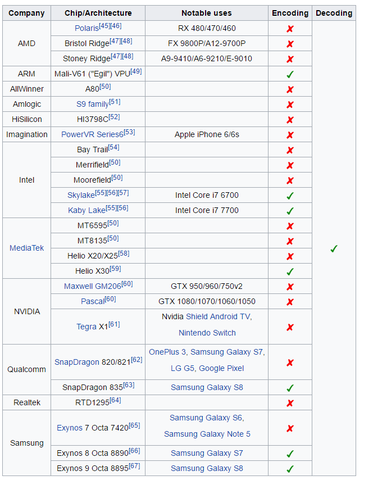
Task: Open Samsung Galaxy S8 link in SnapDragon 835 row
Action: pos(207,387)
